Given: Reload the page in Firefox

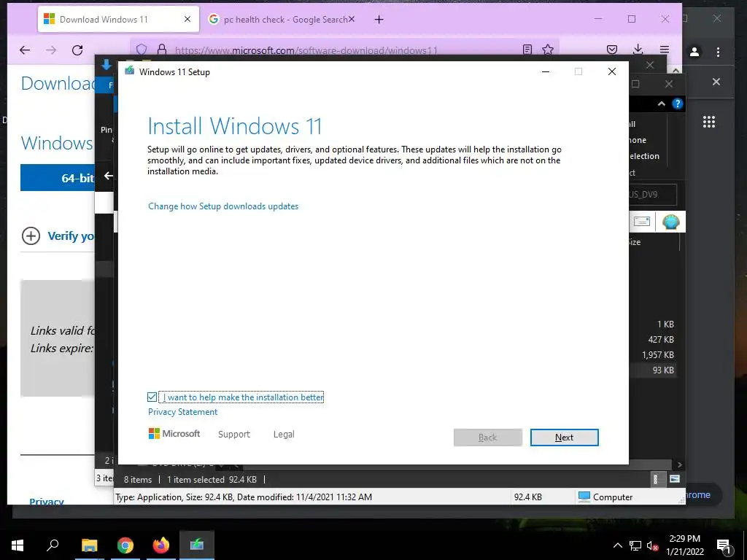Looking at the screenshot, I should click(x=77, y=50).
